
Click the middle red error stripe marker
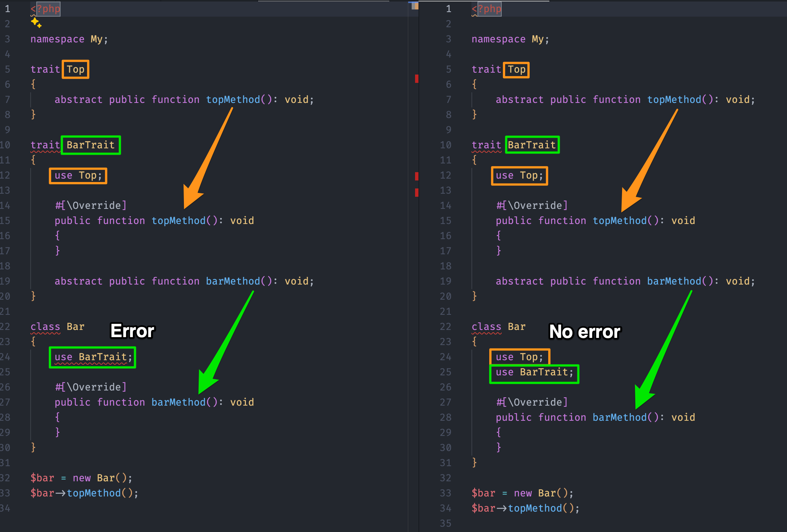[x=417, y=176]
